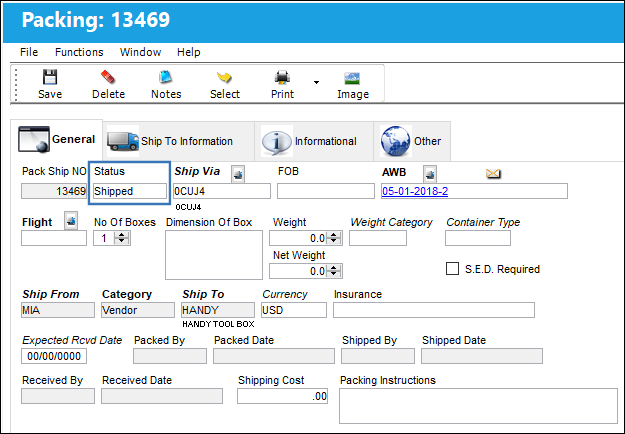Click the Ship Via lookup icon
This screenshot has height=434, width=625.
pyautogui.click(x=238, y=174)
